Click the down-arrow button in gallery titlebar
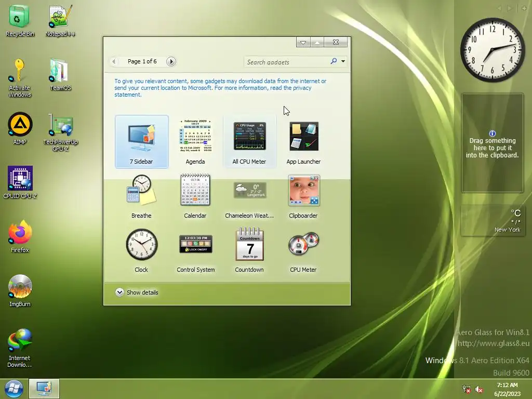The image size is (532, 399). pos(303,42)
